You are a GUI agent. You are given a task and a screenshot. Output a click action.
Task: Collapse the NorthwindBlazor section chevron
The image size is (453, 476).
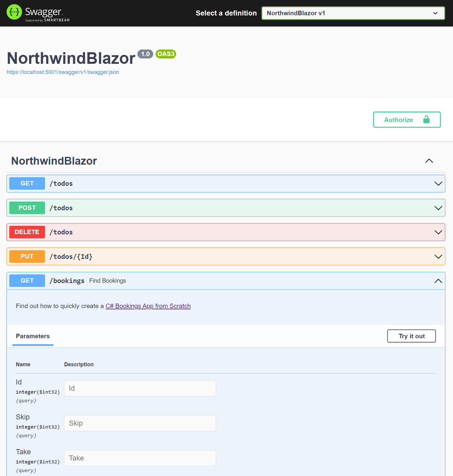click(x=429, y=161)
